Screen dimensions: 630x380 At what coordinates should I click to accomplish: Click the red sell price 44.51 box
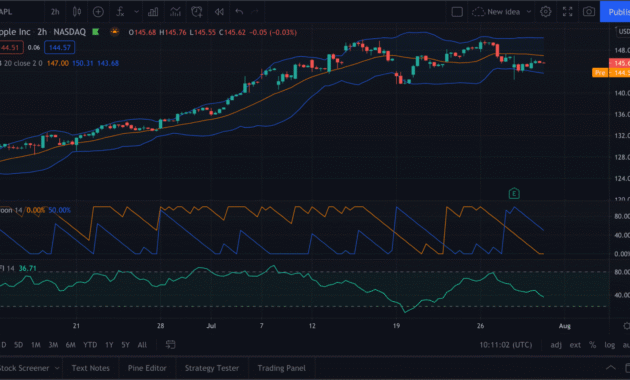pyautogui.click(x=11, y=47)
